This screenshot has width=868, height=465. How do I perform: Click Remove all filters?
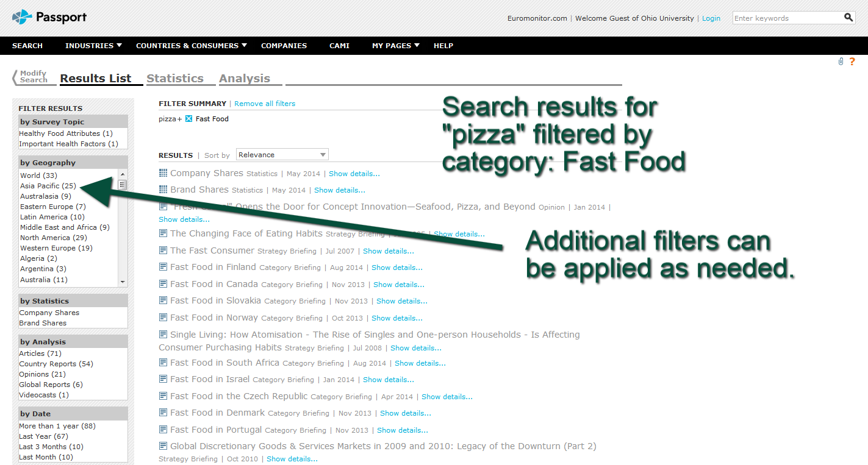click(265, 104)
